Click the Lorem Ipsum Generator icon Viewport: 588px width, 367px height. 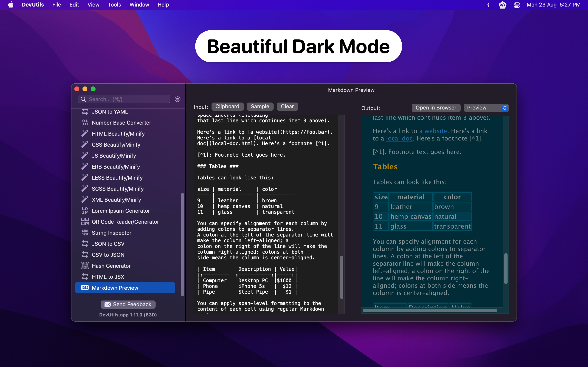click(x=85, y=211)
